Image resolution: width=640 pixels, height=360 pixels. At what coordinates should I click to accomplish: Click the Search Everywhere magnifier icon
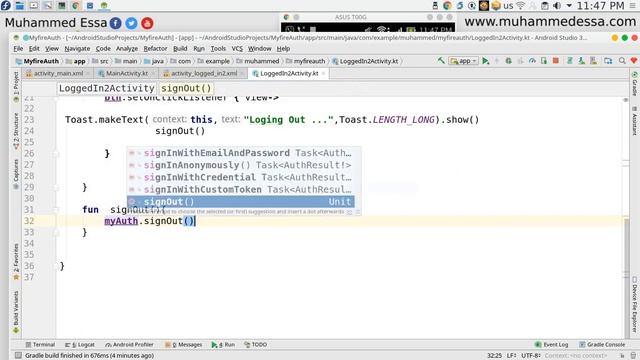coord(622,61)
